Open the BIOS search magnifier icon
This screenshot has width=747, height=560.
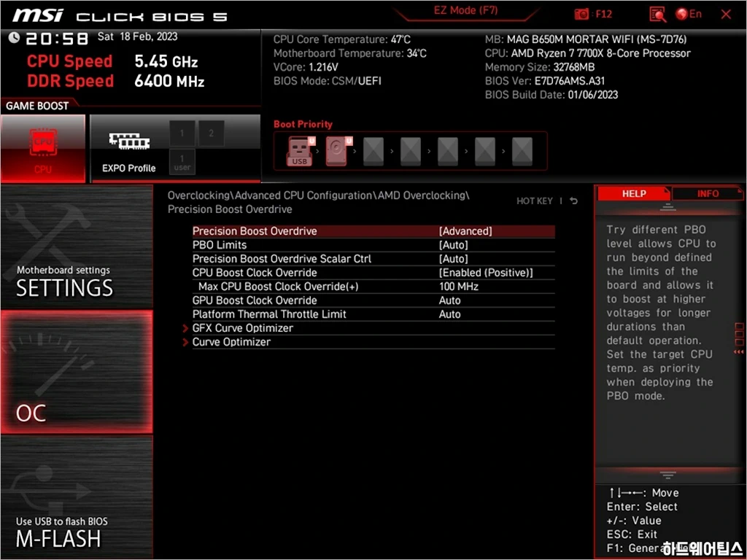coord(657,15)
